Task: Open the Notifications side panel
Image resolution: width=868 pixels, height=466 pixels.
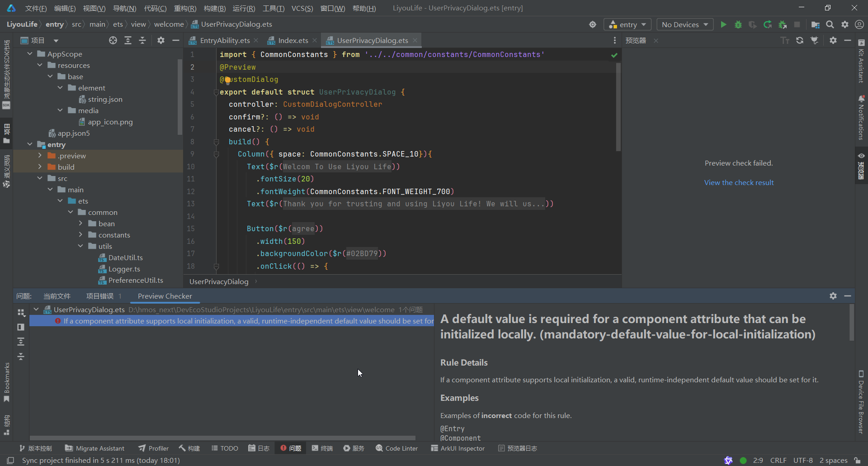Action: pos(861,118)
